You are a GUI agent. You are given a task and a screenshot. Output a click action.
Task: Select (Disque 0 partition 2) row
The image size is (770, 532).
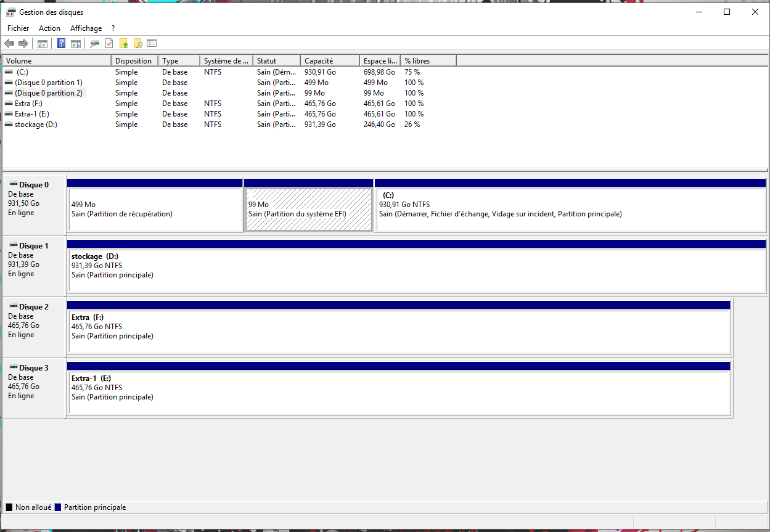coord(229,93)
